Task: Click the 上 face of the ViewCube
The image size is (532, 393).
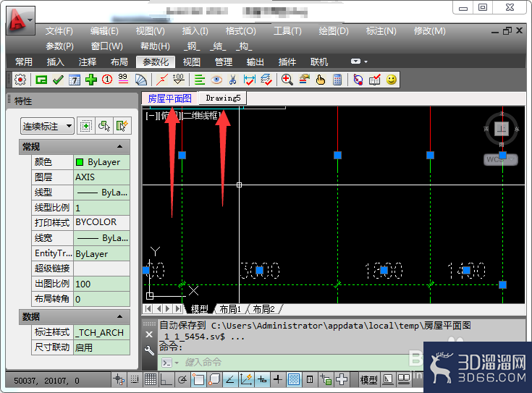Action: (502, 129)
